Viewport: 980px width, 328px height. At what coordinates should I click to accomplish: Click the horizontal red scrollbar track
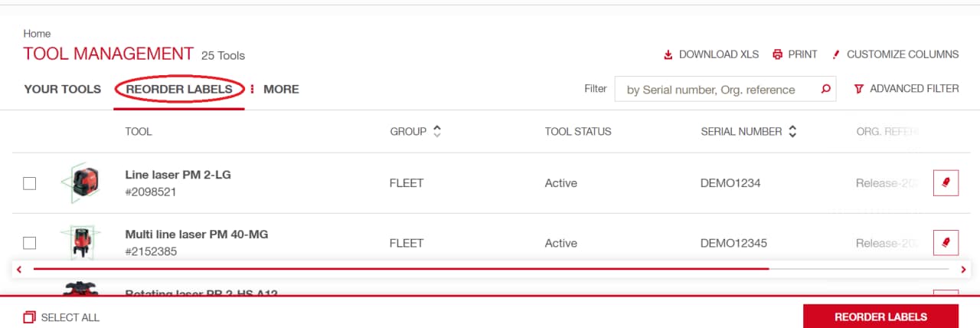point(401,269)
